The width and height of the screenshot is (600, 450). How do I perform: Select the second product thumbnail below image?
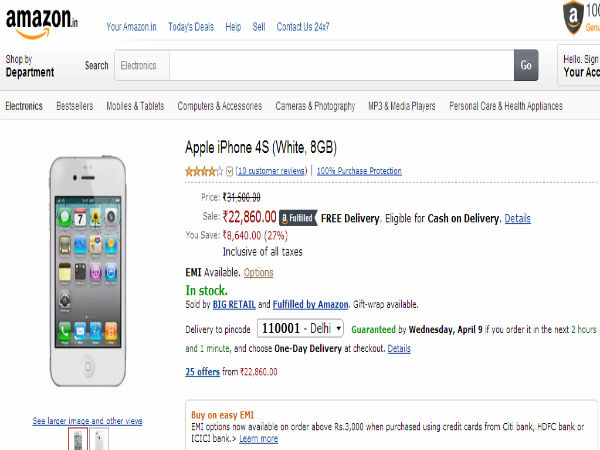coord(100,438)
